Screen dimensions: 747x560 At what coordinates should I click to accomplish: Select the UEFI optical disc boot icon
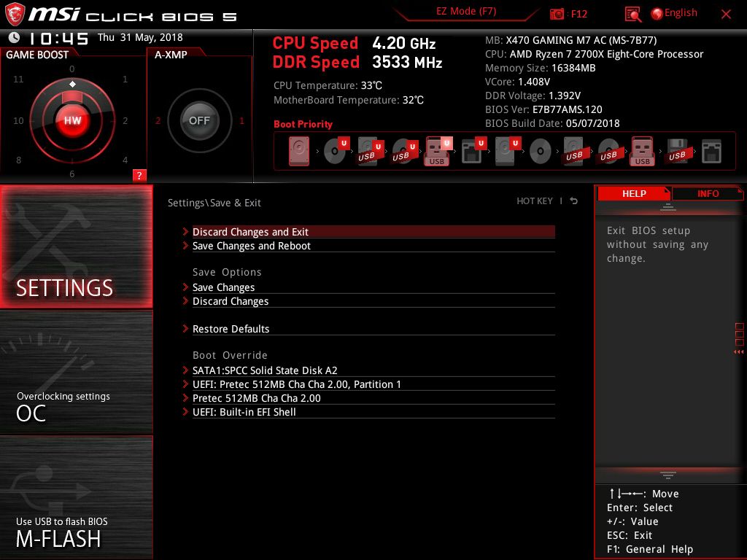click(337, 150)
